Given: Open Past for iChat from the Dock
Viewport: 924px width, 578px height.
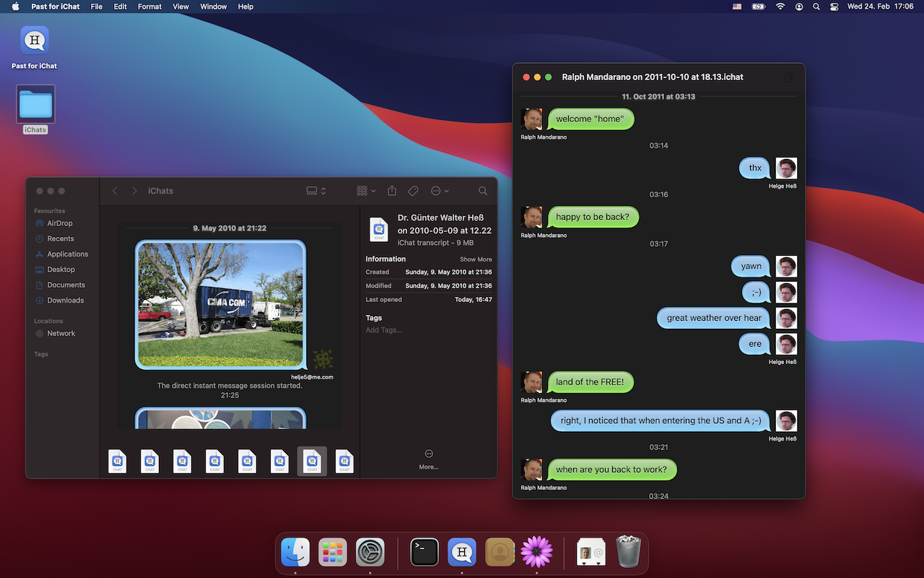Looking at the screenshot, I should pyautogui.click(x=462, y=553).
